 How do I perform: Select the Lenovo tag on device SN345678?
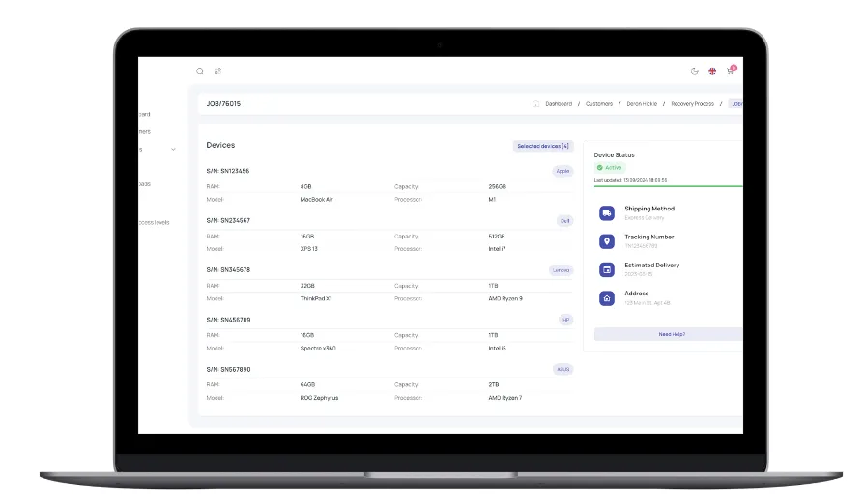pos(561,270)
